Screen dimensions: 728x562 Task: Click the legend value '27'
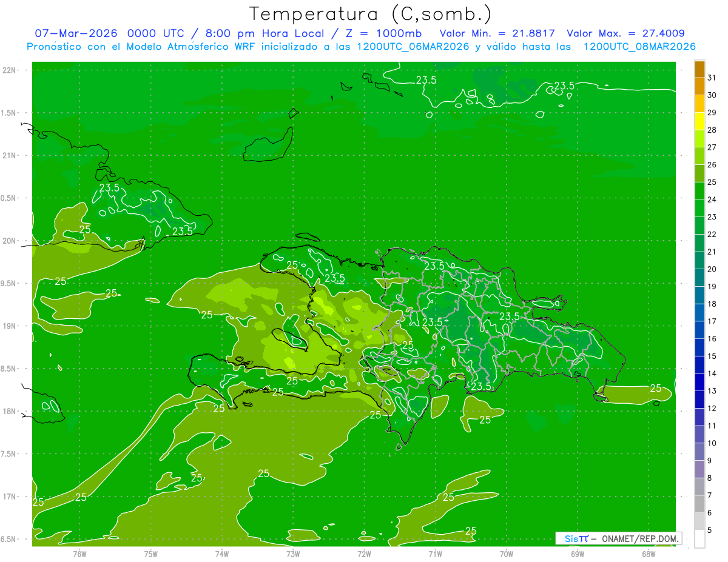712,147
